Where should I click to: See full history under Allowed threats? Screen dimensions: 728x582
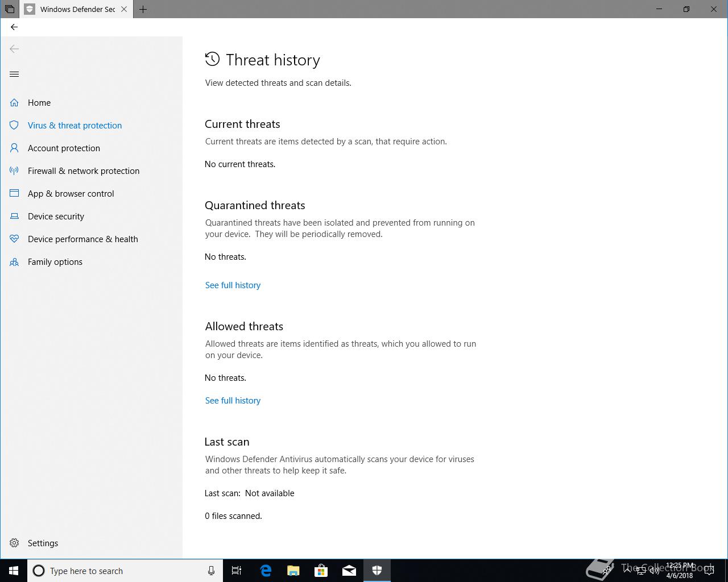point(233,401)
